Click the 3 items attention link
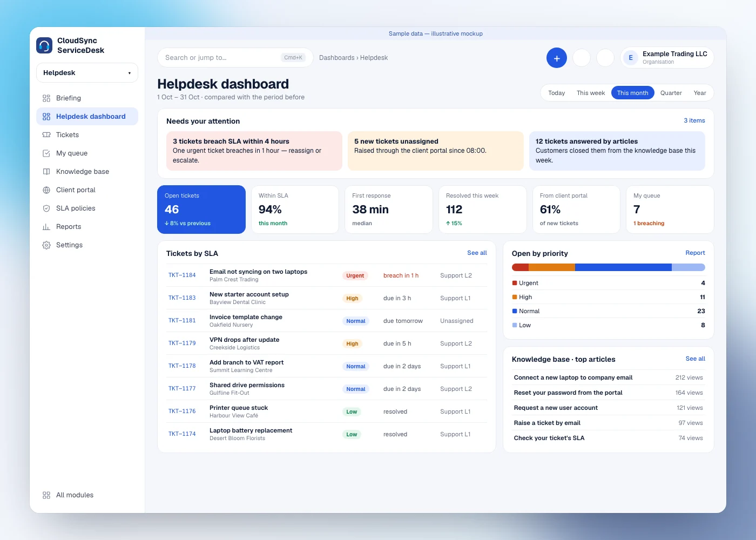756x540 pixels. coord(694,121)
